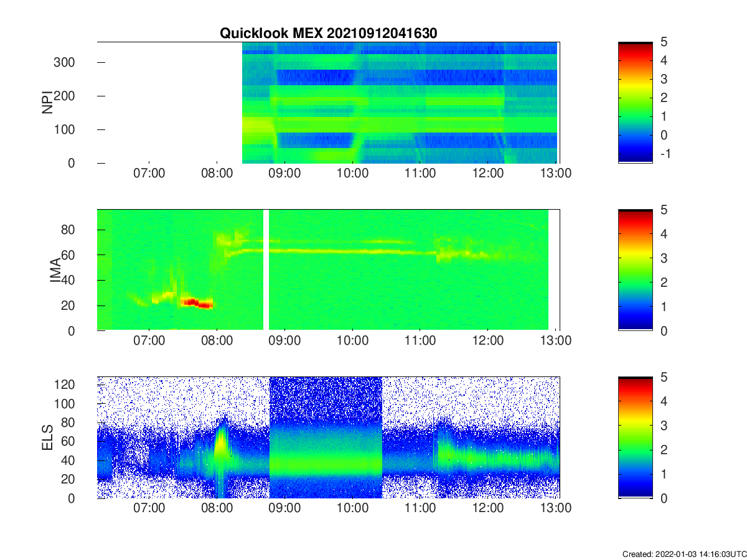Screen dimensions: 747x560
Task: Click the 09:00 label under IMA panel
Action: click(284, 342)
